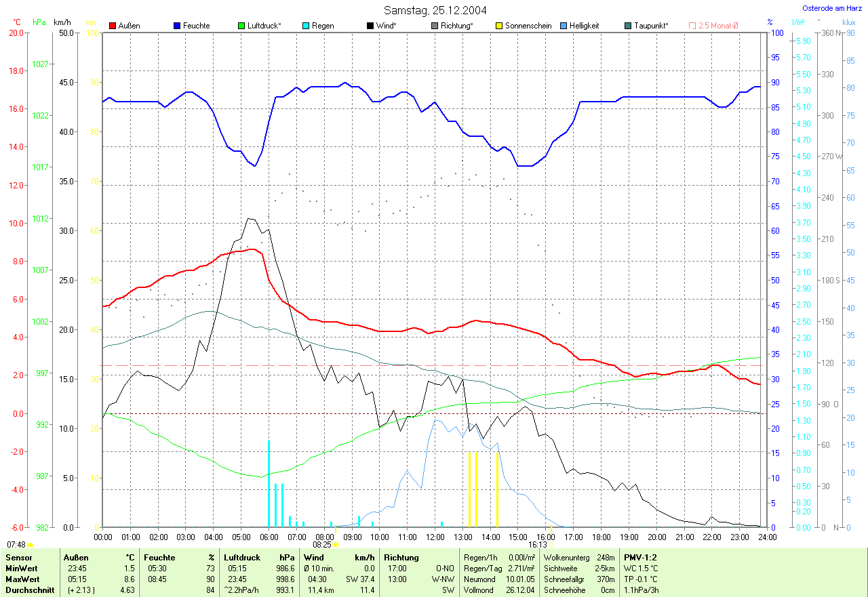
Task: Click the red Außen legend square
Action: coord(113,26)
